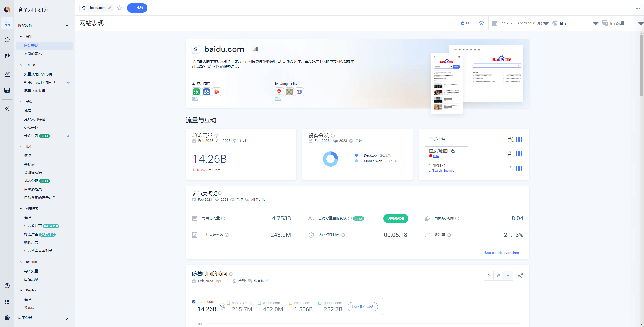The height and width of the screenshot is (327, 644).
Task: Open the settings gear icon in sidebar
Action: click(x=7, y=318)
